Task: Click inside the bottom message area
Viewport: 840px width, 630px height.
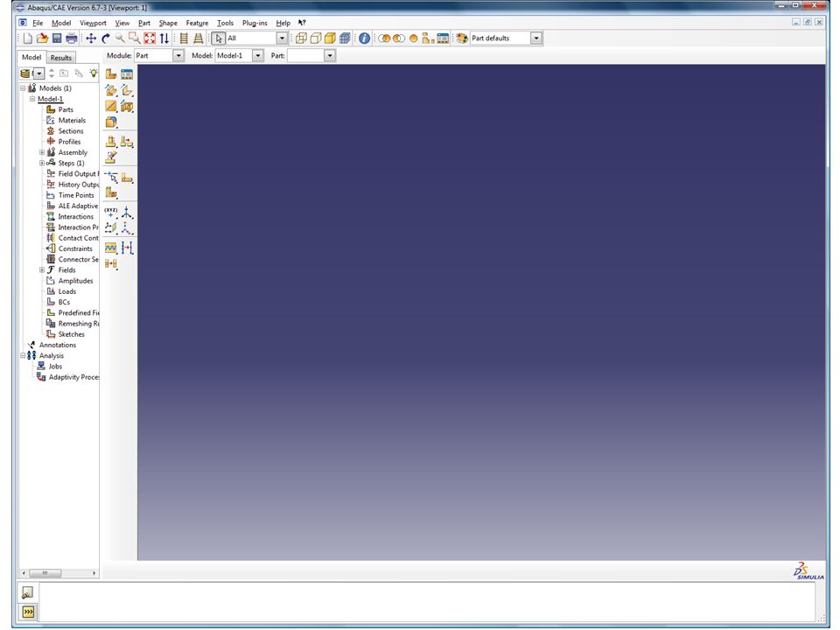Action: click(427, 602)
